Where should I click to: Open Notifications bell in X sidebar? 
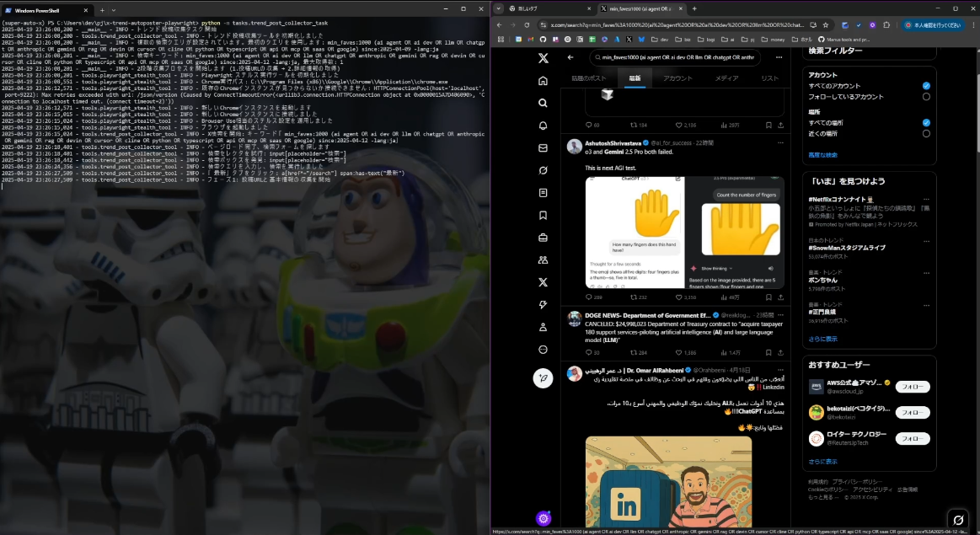point(543,126)
